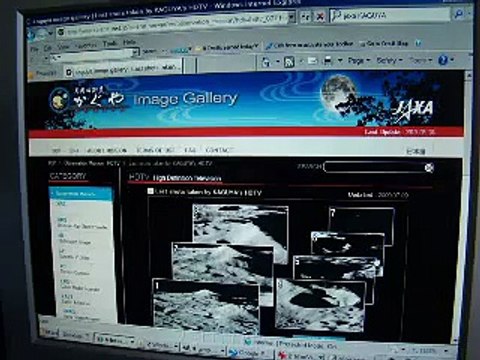Click the Start button on taskbar
This screenshot has height=360, width=480.
tap(50, 333)
